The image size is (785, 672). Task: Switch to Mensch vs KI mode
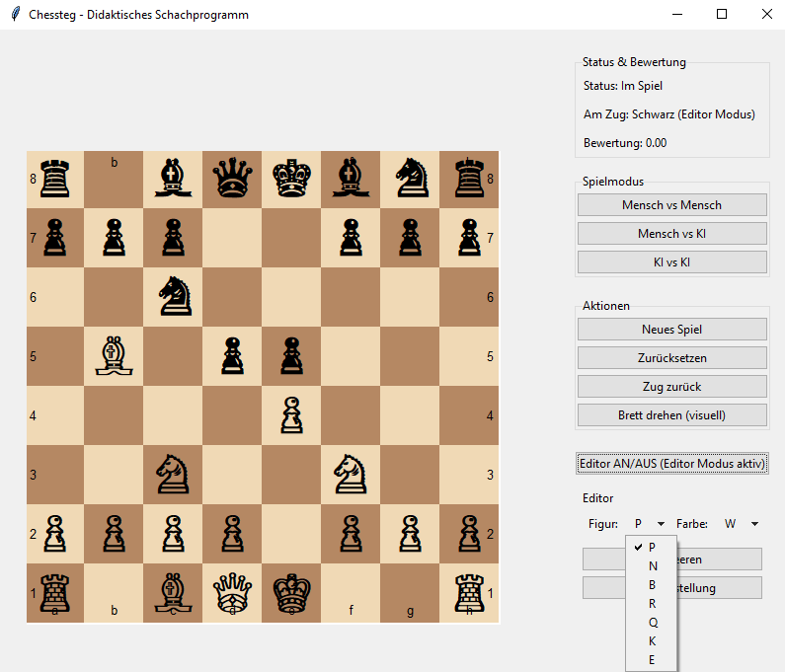pyautogui.click(x=671, y=234)
